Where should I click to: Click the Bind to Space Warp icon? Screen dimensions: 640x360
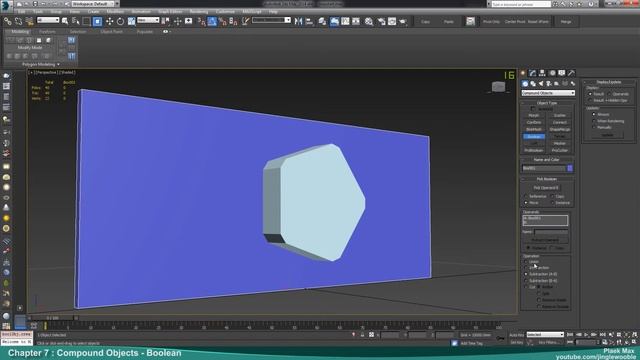[29, 21]
